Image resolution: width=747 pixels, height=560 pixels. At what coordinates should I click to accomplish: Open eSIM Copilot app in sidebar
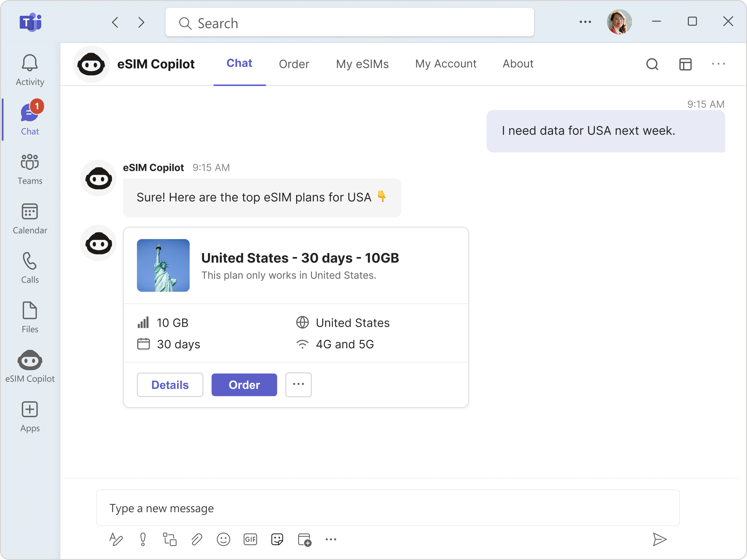[x=30, y=367]
